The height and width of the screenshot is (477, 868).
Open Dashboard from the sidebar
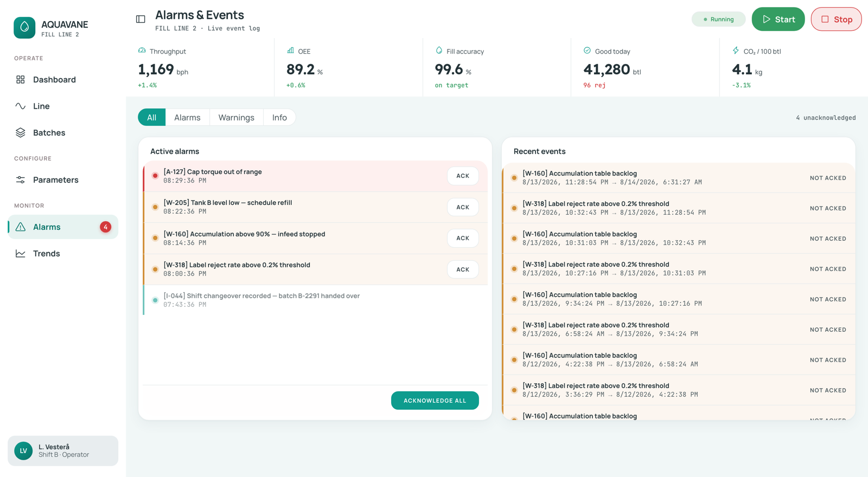pyautogui.click(x=63, y=80)
